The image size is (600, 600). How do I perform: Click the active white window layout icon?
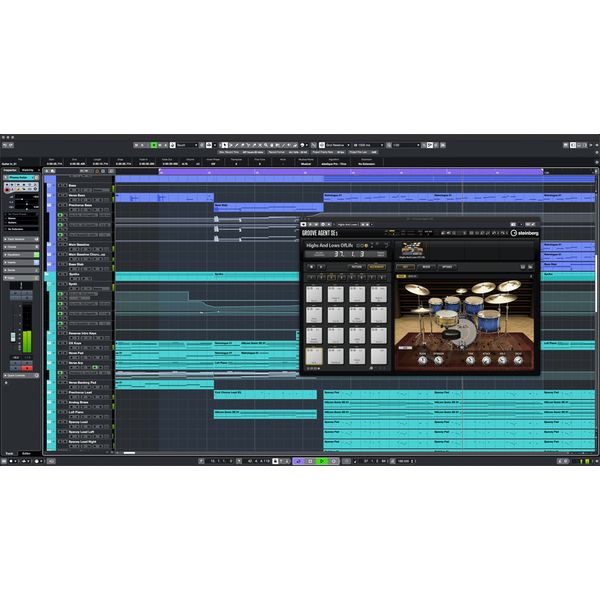573,145
